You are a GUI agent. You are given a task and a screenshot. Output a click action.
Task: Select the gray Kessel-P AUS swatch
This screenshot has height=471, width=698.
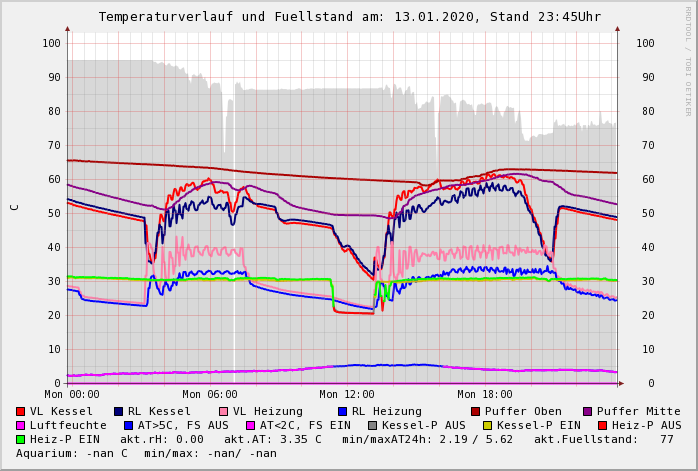pos(373,425)
